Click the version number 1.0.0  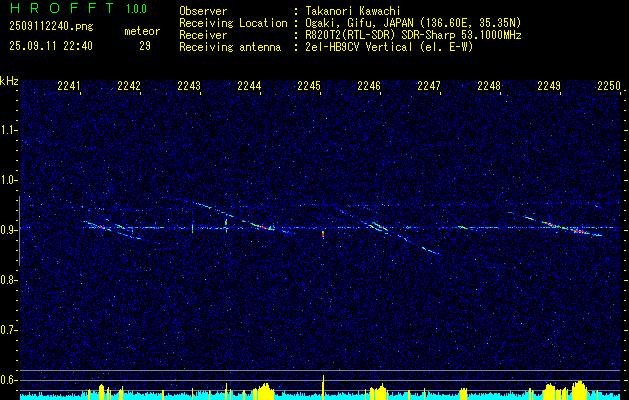136,9
